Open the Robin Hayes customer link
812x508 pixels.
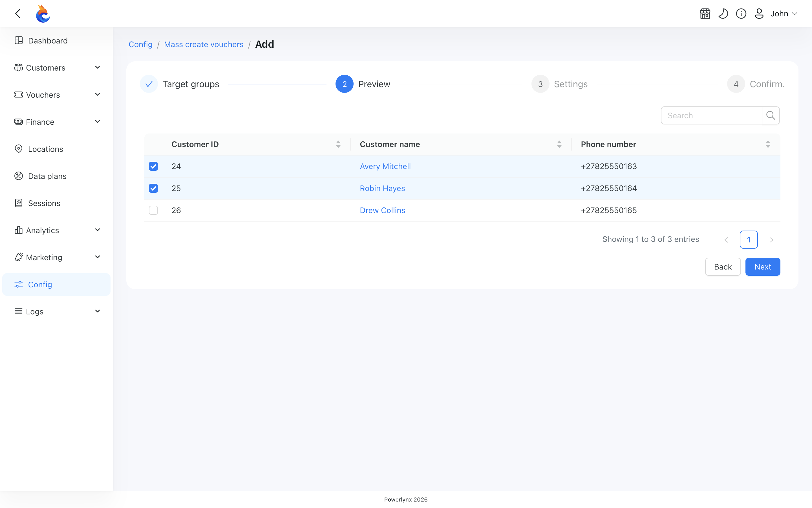(382, 189)
